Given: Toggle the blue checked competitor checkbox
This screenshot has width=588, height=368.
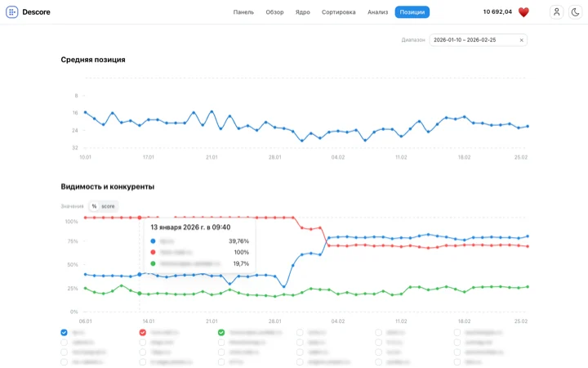Looking at the screenshot, I should pos(65,333).
